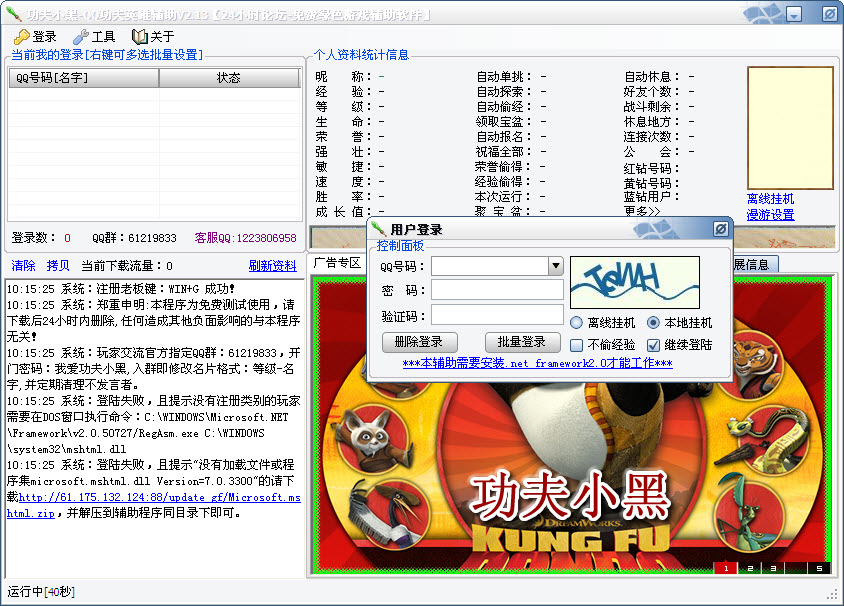The image size is (844, 606).
Task: Click the 客服QQ:1223806958 text
Action: pos(245,238)
